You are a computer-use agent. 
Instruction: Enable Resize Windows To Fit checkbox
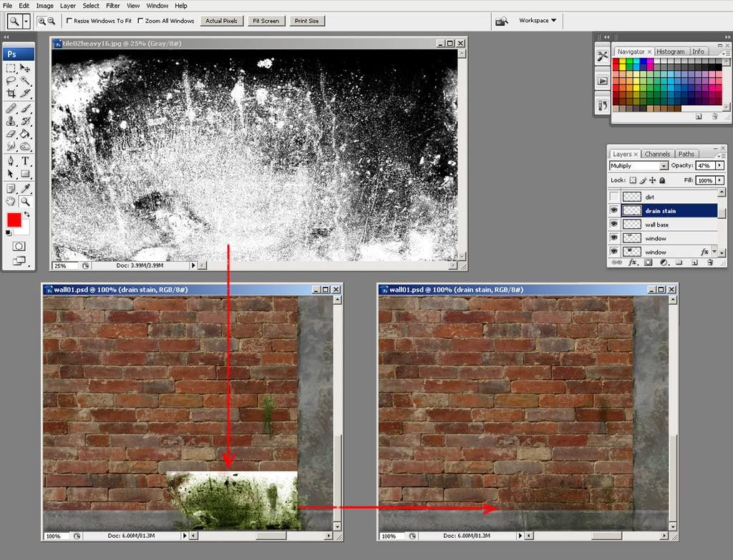pyautogui.click(x=69, y=21)
